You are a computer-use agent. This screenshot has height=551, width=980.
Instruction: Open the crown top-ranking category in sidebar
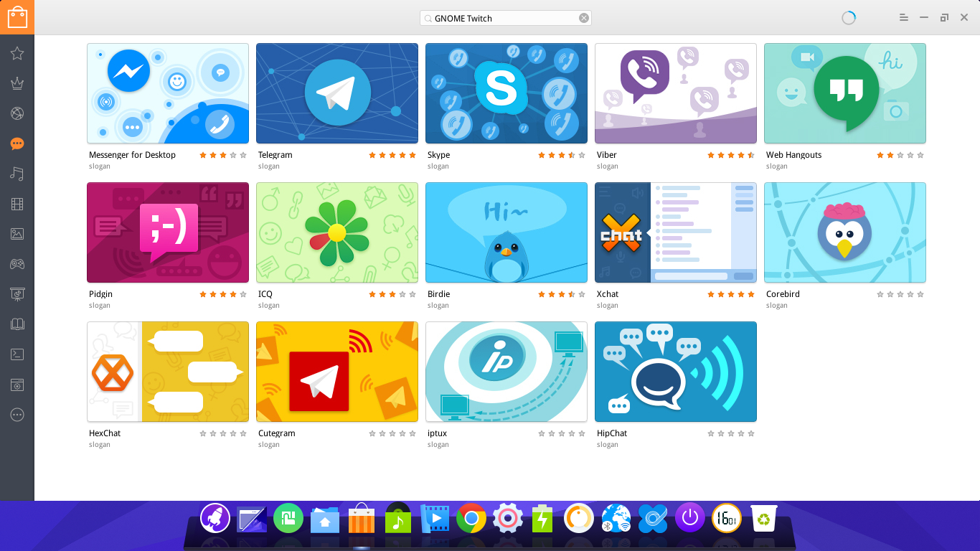(17, 83)
